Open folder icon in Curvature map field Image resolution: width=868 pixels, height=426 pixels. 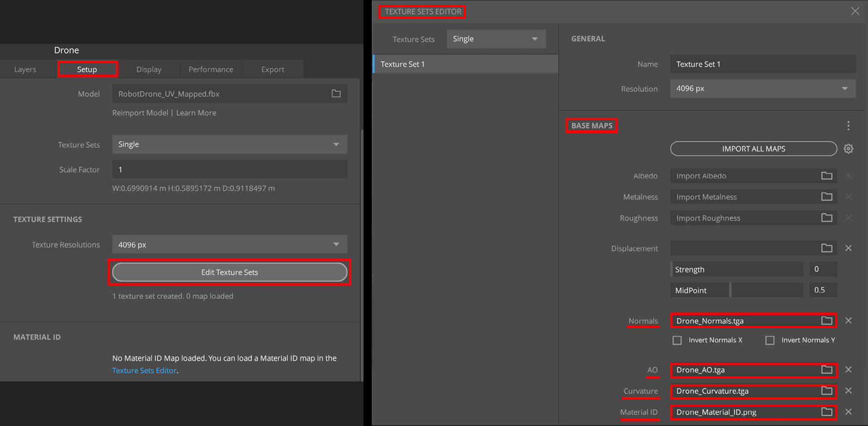(x=826, y=391)
